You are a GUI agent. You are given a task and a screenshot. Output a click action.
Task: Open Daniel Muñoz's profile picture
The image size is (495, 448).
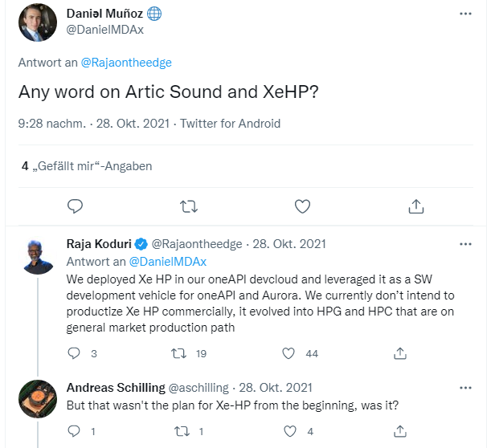coord(37,22)
